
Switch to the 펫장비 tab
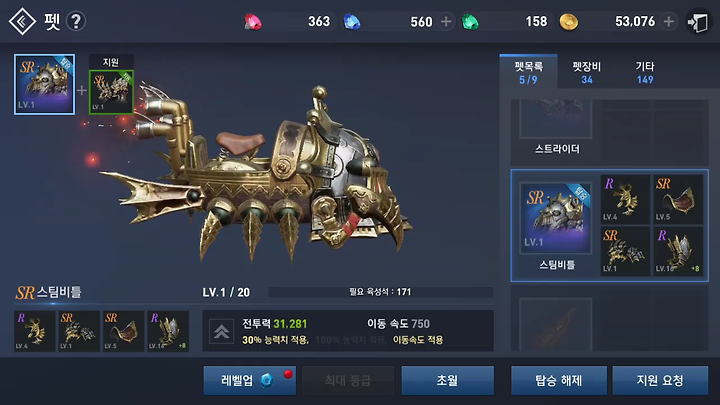(586, 72)
